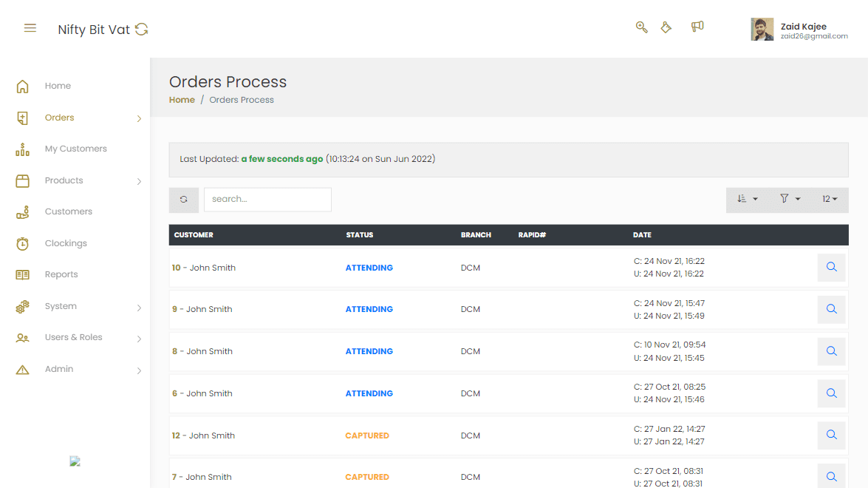Image resolution: width=868 pixels, height=488 pixels.
Task: Click the Products box icon
Action: point(23,181)
